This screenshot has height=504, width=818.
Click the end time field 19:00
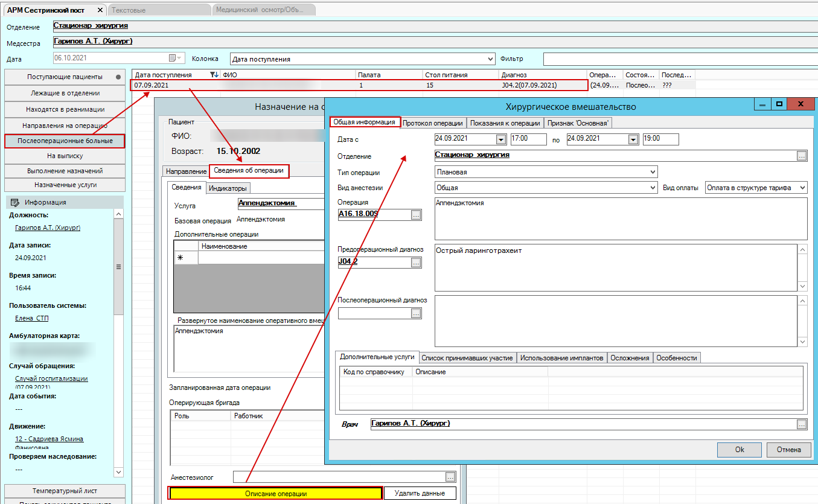[x=660, y=139]
